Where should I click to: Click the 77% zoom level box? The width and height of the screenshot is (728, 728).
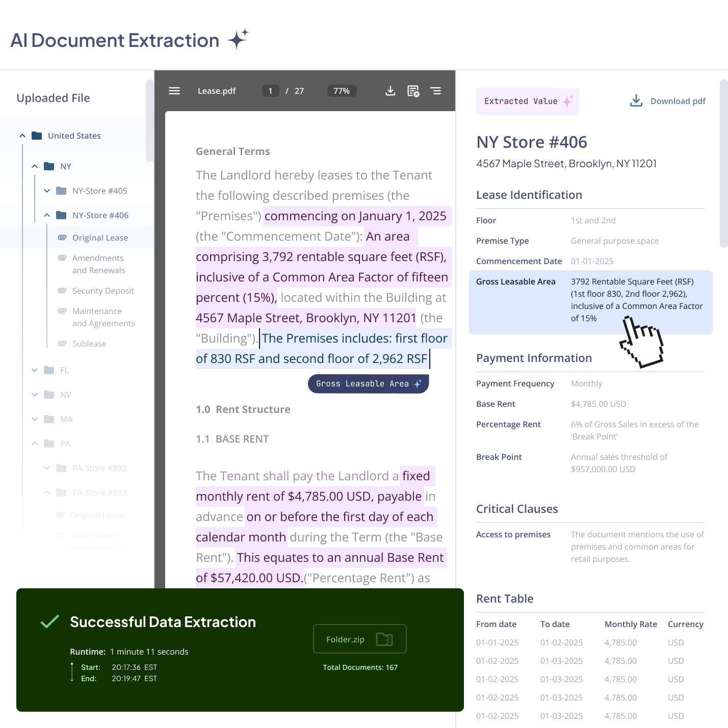[342, 91]
